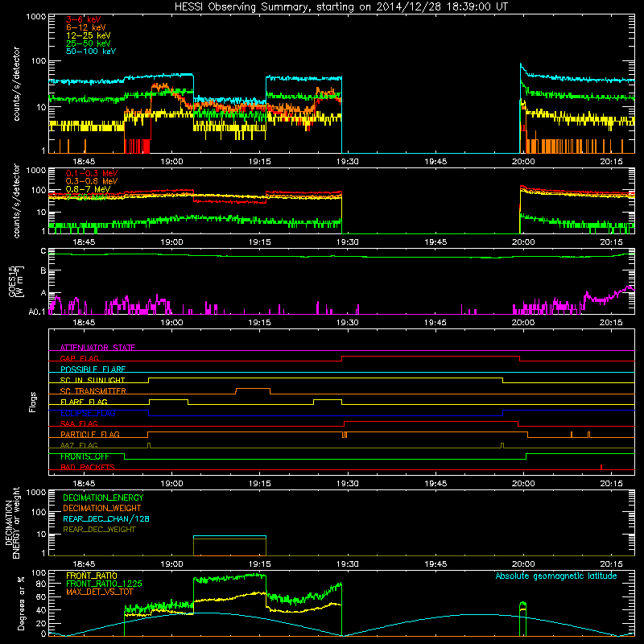Viewport: 644px width, 644px height.
Task: Click the magenta "ATTENUATOR_STATE" flag label
Action: click(97, 348)
